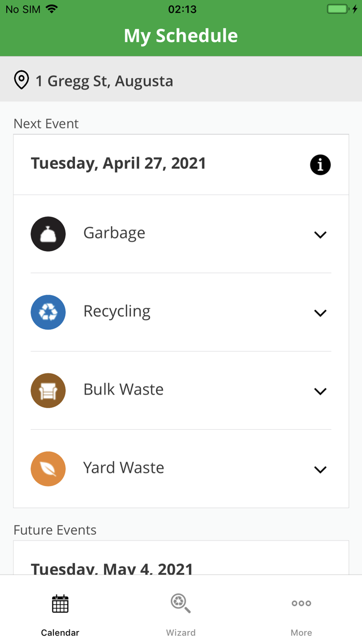This screenshot has width=362, height=644.
Task: Click the calendar icon in bottom bar
Action: [x=60, y=603]
